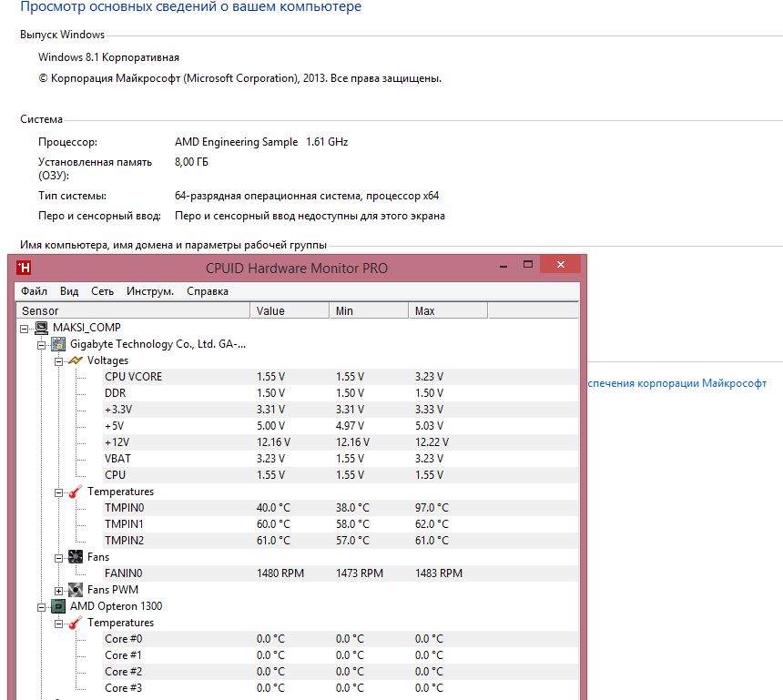
Task: Click the 1480 RPM value of FANIN0
Action: pyautogui.click(x=280, y=573)
